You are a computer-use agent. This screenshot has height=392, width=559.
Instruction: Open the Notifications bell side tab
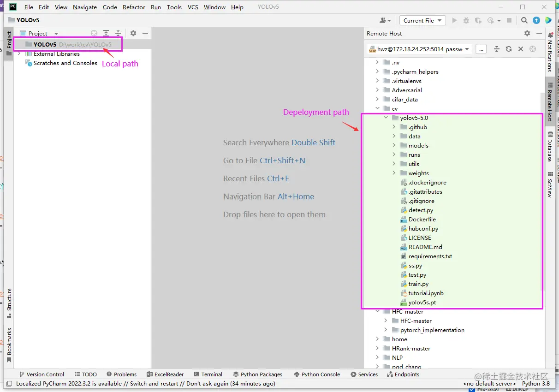coord(549,52)
